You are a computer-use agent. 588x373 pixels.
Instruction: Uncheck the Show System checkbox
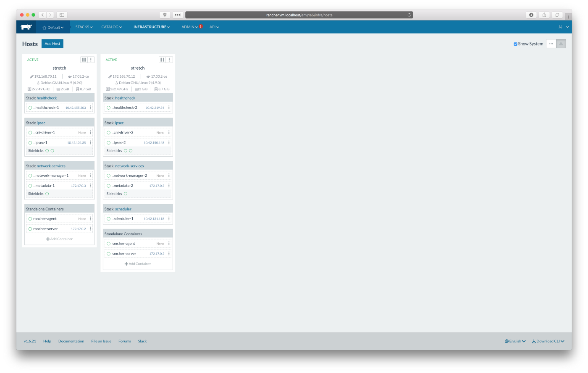(x=515, y=44)
